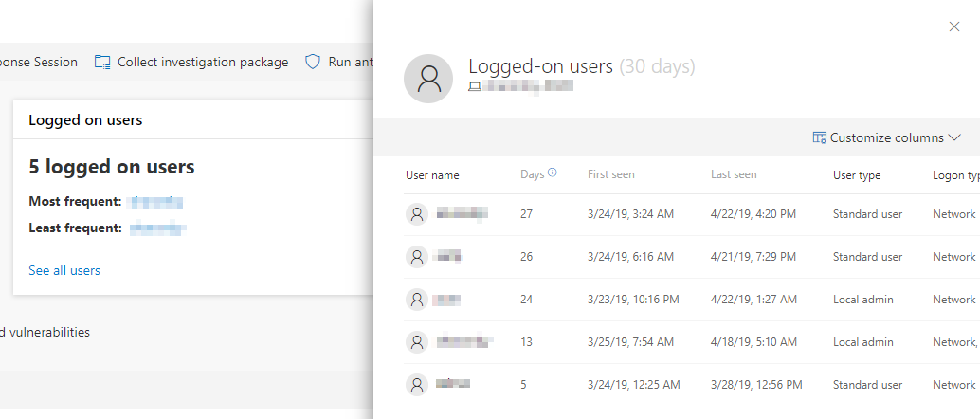Click the Least frequent user name link
The height and width of the screenshot is (419, 980).
click(x=157, y=228)
